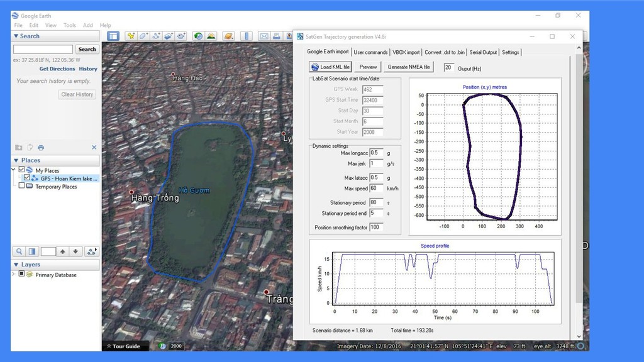Image resolution: width=644 pixels, height=362 pixels.
Task: Close the search results with blue X
Action: click(x=94, y=147)
